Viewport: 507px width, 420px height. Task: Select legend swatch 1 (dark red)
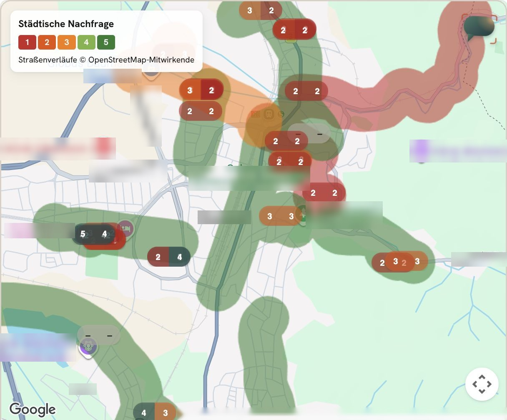pyautogui.click(x=27, y=42)
